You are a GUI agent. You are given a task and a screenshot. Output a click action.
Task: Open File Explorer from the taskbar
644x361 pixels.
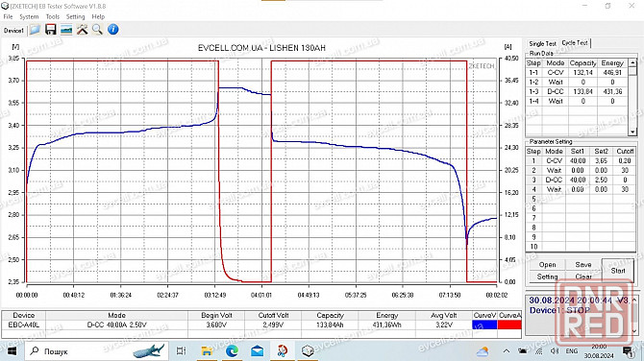point(207,351)
